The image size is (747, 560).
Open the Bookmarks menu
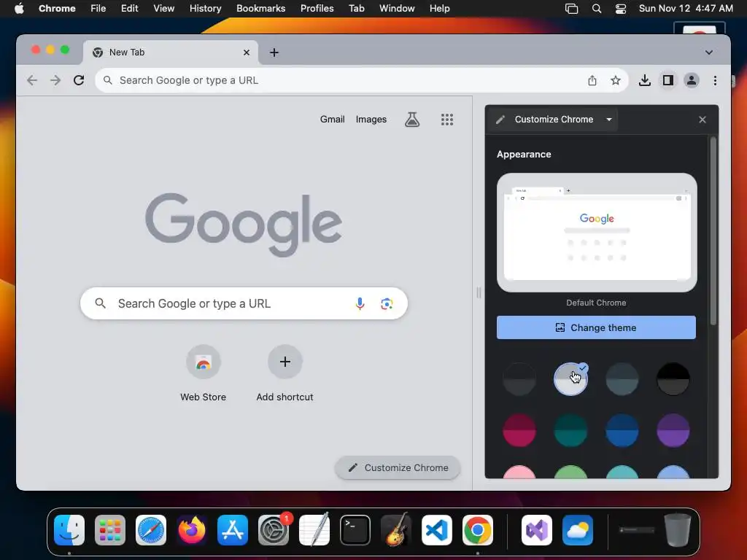pyautogui.click(x=260, y=9)
